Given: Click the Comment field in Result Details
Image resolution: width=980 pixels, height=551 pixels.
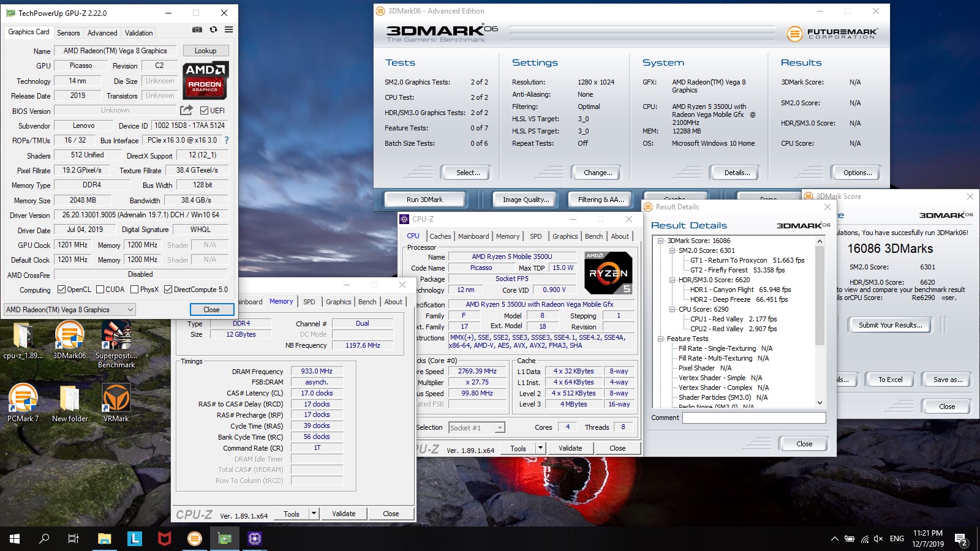Looking at the screenshot, I should [754, 418].
